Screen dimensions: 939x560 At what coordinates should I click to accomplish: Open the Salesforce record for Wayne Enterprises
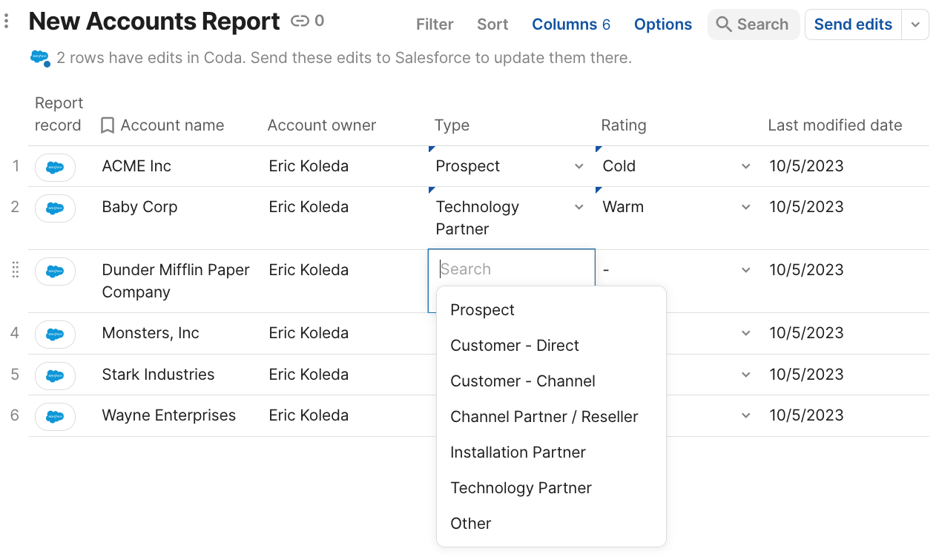[x=55, y=416]
